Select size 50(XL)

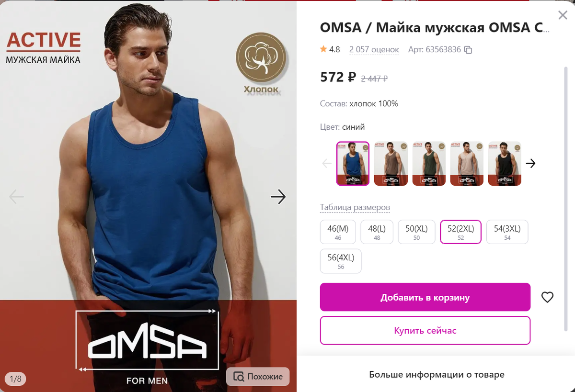(416, 232)
